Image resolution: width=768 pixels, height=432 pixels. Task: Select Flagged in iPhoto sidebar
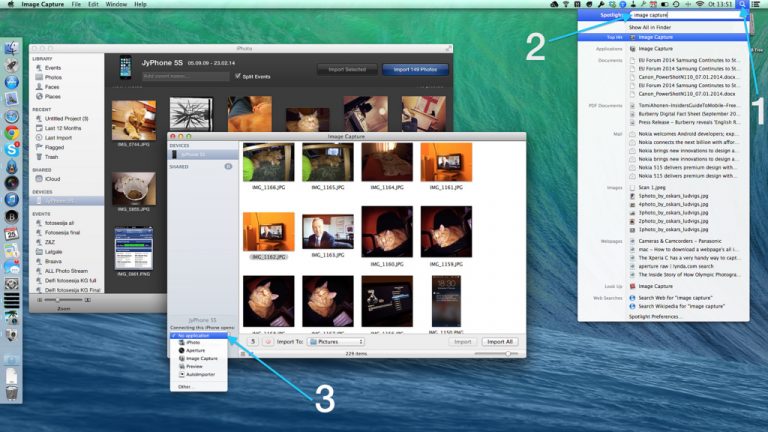(54, 147)
